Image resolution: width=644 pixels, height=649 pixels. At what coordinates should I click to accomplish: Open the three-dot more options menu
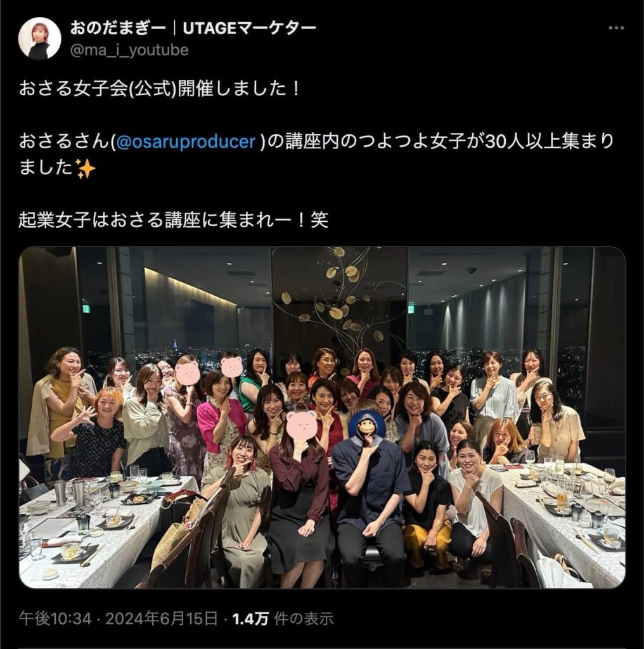click(x=616, y=28)
